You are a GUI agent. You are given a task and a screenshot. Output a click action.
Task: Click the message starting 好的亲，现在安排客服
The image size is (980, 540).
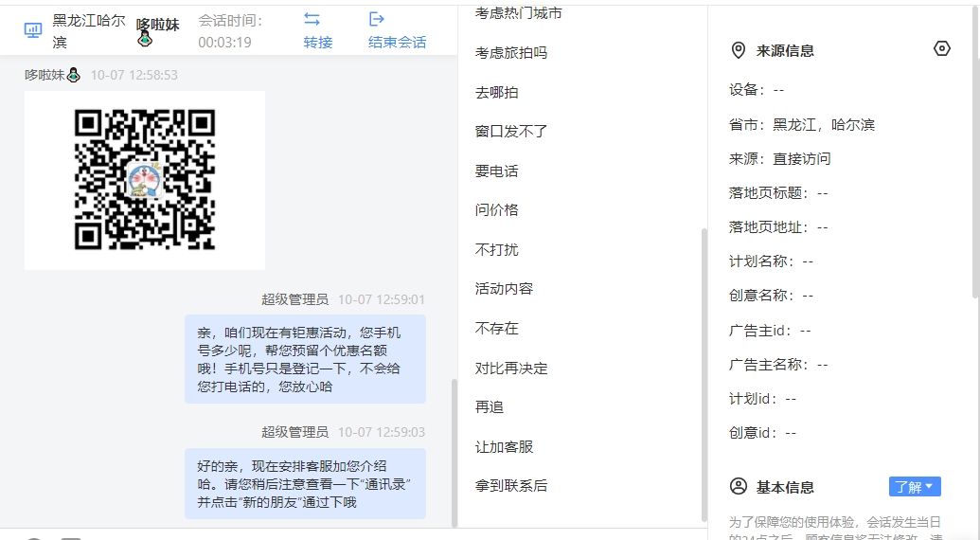pos(305,484)
